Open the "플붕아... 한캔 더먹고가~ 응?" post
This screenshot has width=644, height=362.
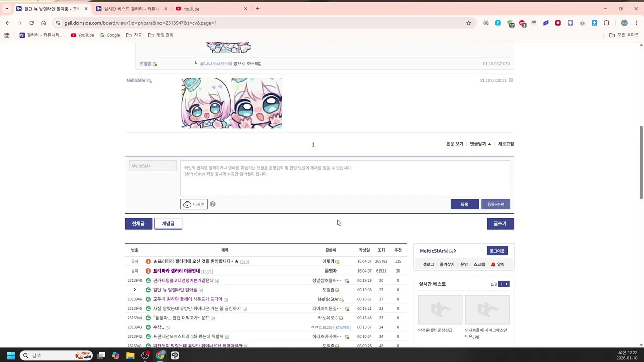coord(182,318)
